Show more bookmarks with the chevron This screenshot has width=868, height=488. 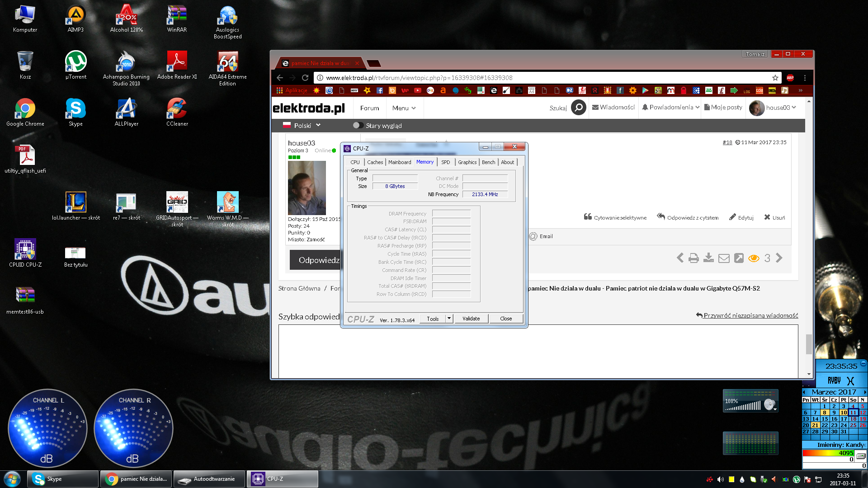[800, 90]
